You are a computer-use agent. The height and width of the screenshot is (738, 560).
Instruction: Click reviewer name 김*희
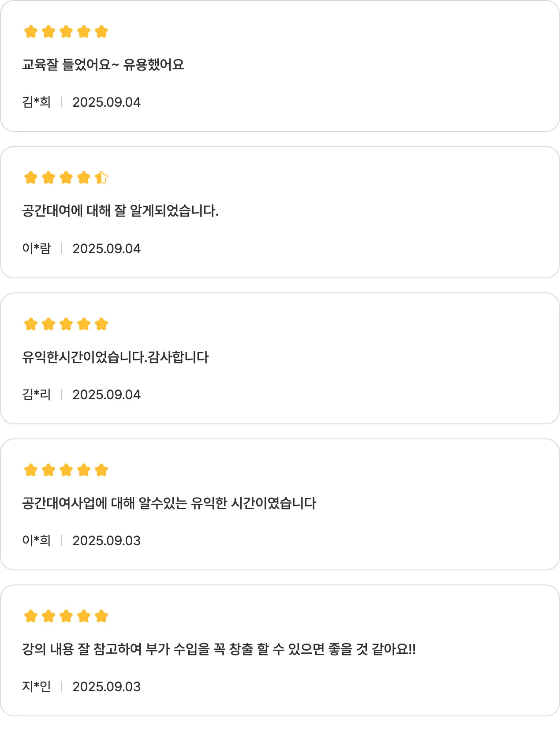click(37, 102)
